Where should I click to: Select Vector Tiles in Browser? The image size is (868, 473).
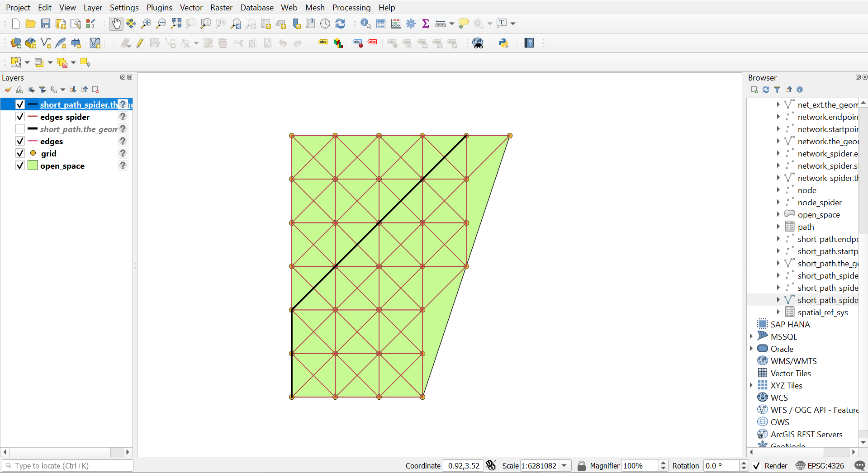point(791,373)
